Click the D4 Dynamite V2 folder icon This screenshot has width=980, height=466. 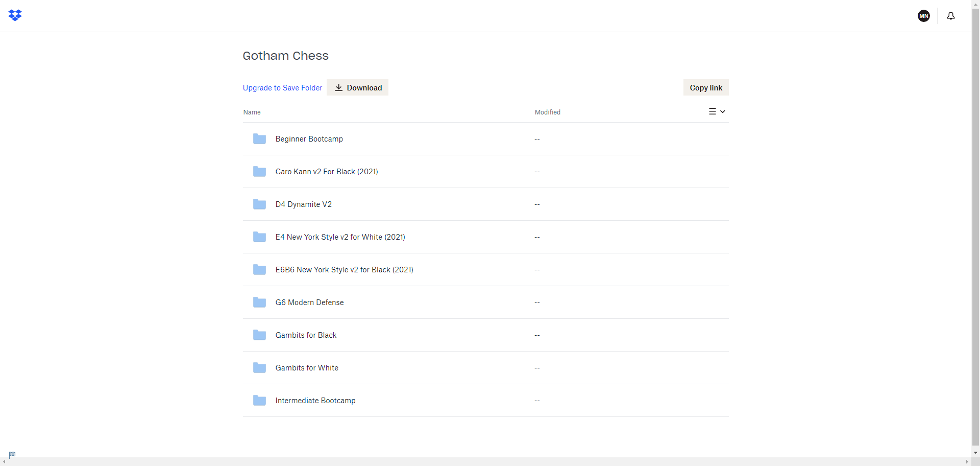point(259,204)
